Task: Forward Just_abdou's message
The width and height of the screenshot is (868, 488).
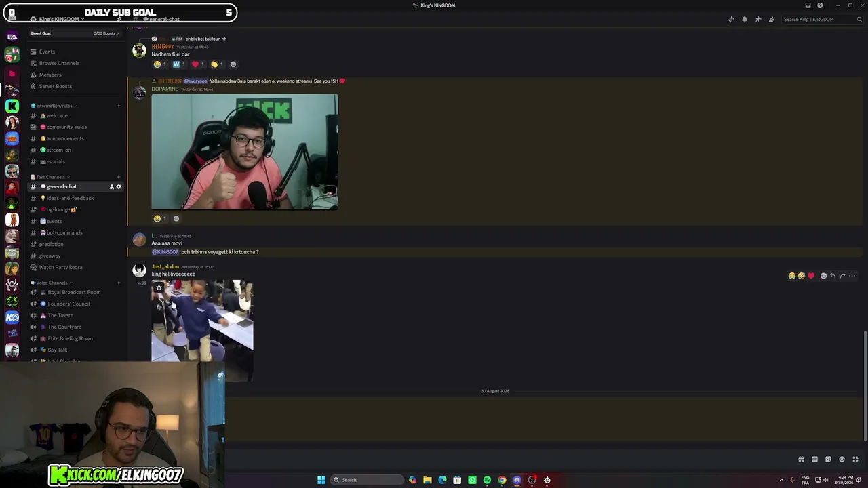Action: tap(842, 276)
